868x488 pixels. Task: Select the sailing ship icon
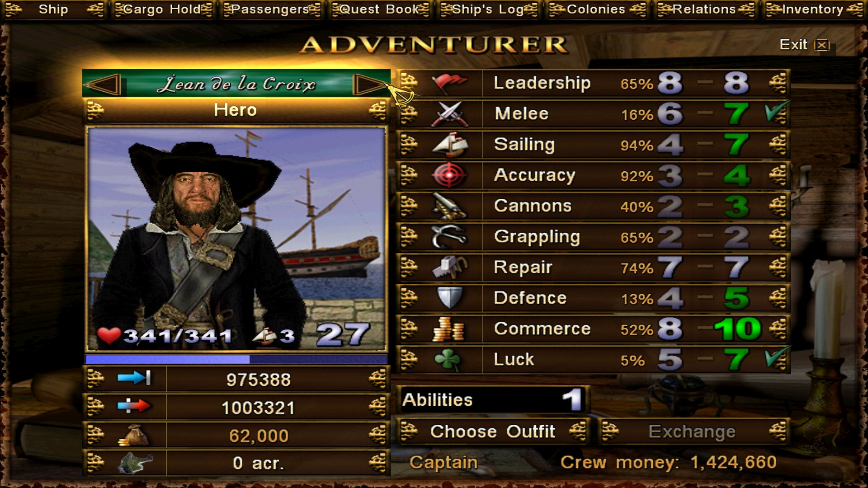click(x=449, y=145)
